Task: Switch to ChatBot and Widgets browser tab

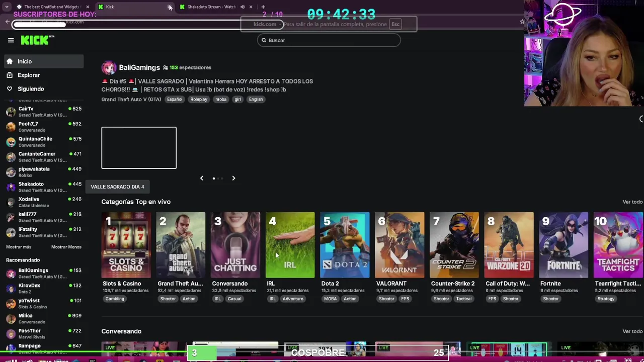Action: 52,7
